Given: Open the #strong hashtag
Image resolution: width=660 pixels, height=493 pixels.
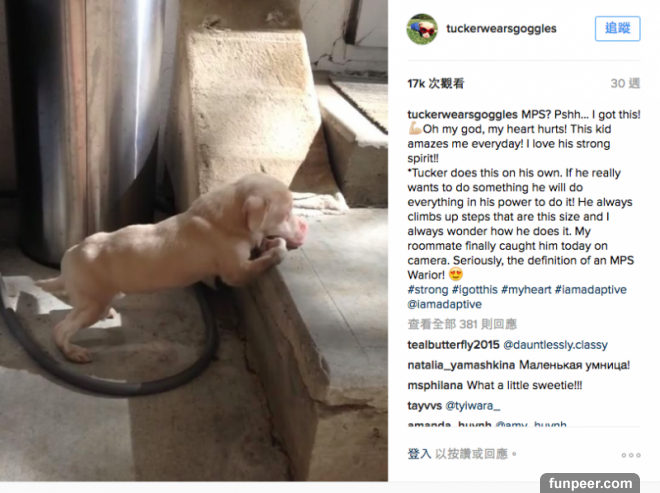Looking at the screenshot, I should pyautogui.click(x=428, y=290).
